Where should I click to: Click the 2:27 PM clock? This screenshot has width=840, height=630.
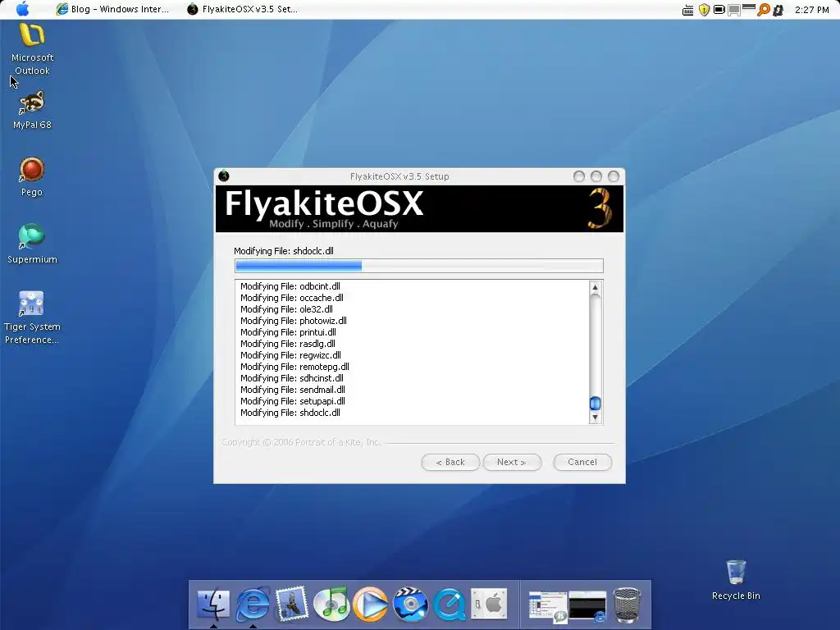(811, 10)
